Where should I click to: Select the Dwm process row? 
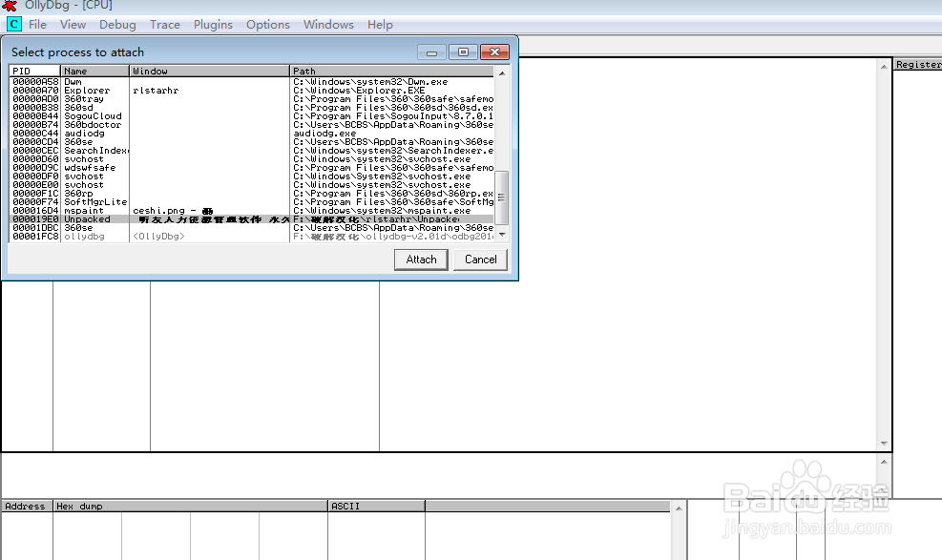point(252,82)
